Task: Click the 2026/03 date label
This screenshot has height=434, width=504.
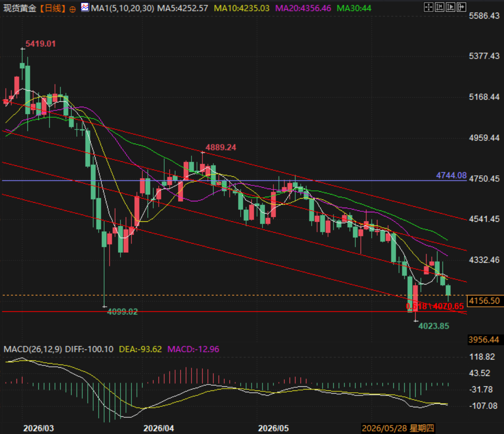Action: (39, 428)
